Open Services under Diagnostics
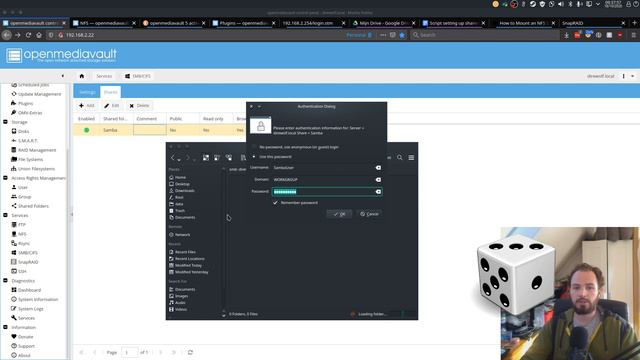Image resolution: width=640 pixels, height=360 pixels. (26, 318)
